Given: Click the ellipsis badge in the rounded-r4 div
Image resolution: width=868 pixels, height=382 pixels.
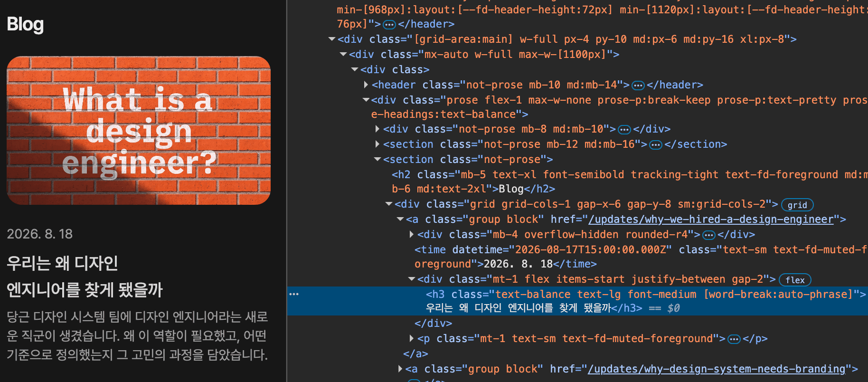Looking at the screenshot, I should point(709,235).
